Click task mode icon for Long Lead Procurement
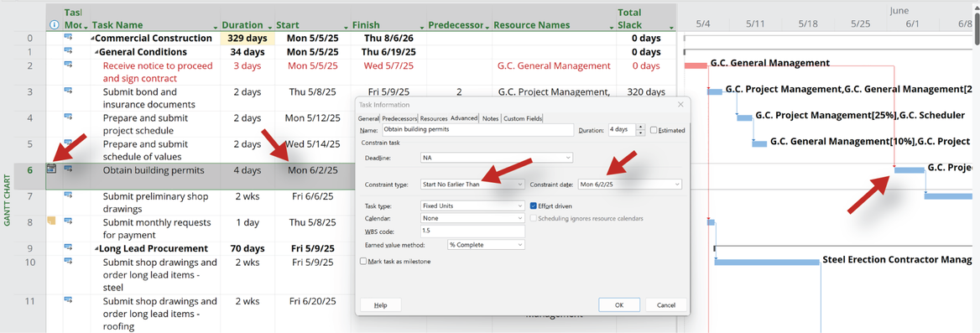980x333 pixels. 68,247
